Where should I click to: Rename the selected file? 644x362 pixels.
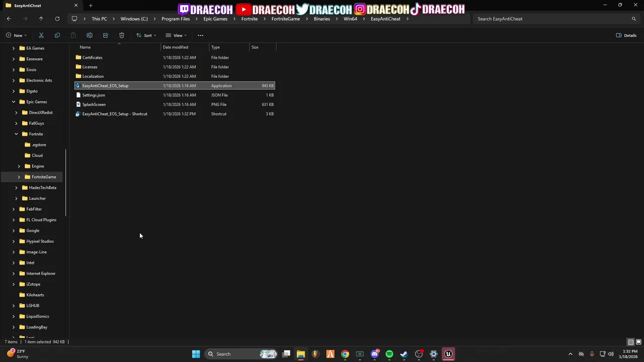pyautogui.click(x=90, y=35)
